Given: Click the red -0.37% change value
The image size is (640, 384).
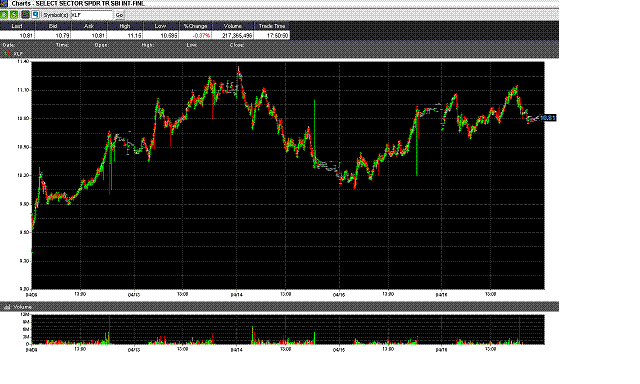Looking at the screenshot, I should [202, 36].
